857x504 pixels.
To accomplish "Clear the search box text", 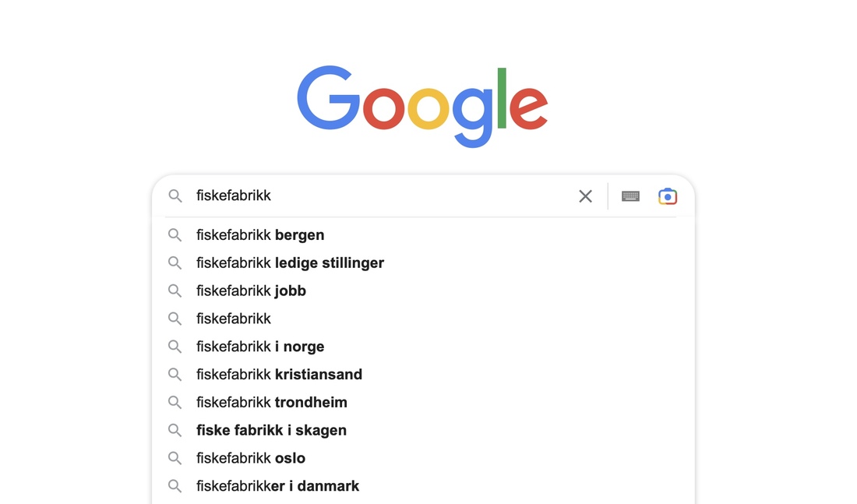I will [585, 196].
